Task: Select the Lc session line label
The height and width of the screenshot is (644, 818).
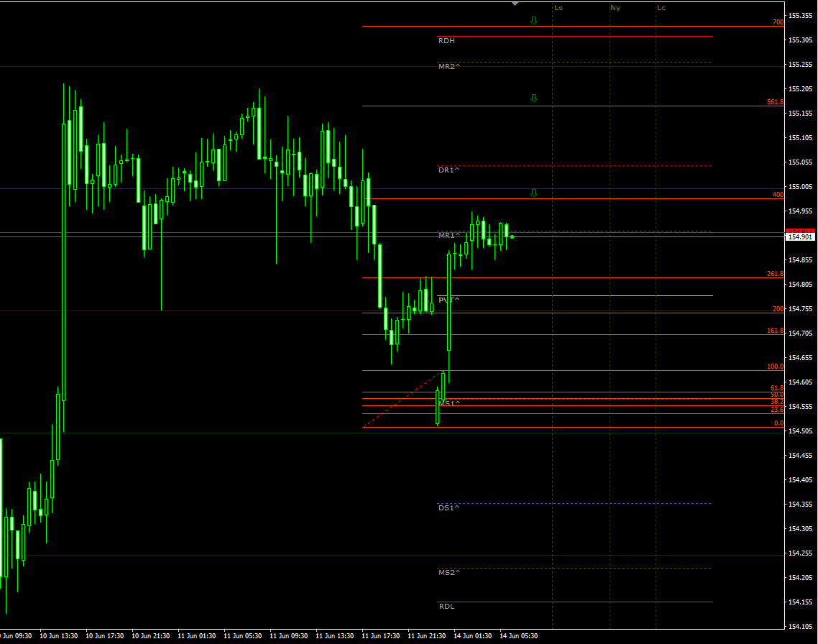Action: [x=661, y=8]
